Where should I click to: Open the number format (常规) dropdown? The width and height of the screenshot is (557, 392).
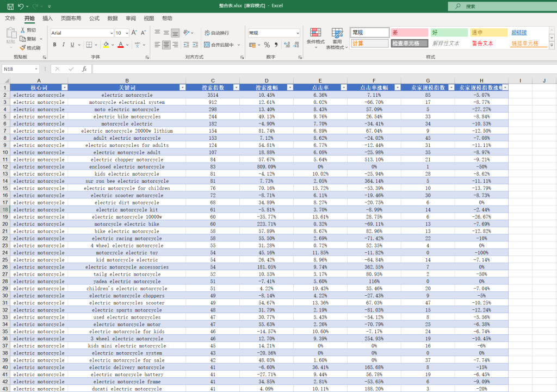[297, 33]
